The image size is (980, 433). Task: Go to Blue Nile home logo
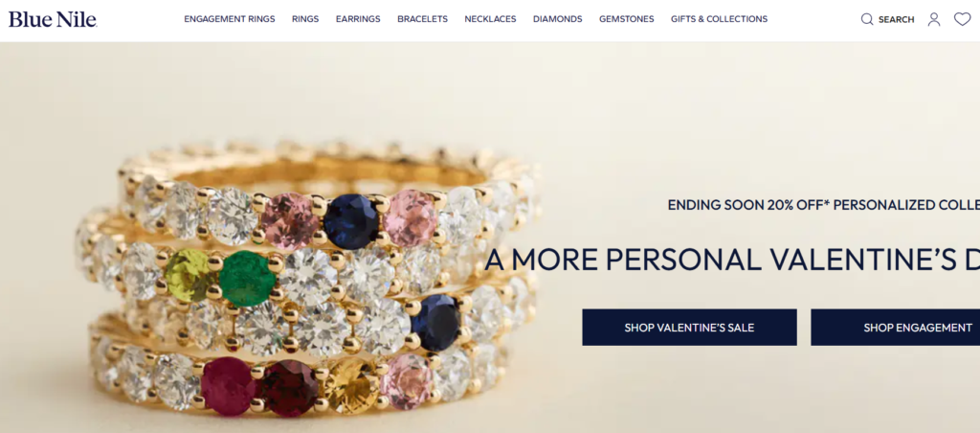[x=53, y=19]
